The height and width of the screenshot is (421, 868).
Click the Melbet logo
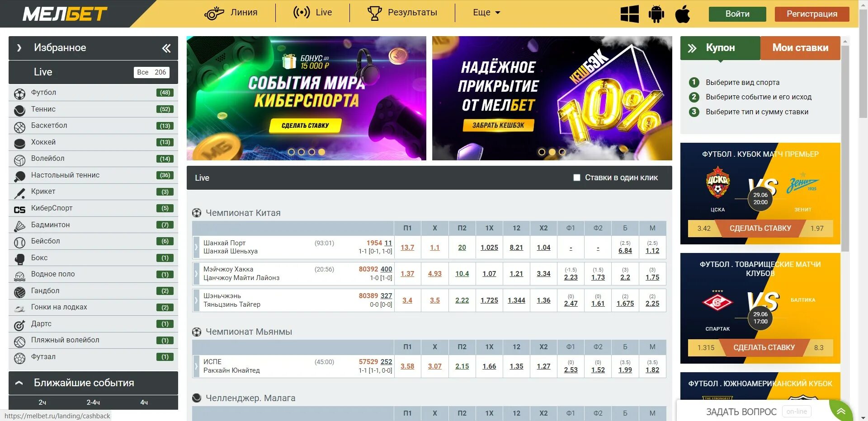(65, 14)
